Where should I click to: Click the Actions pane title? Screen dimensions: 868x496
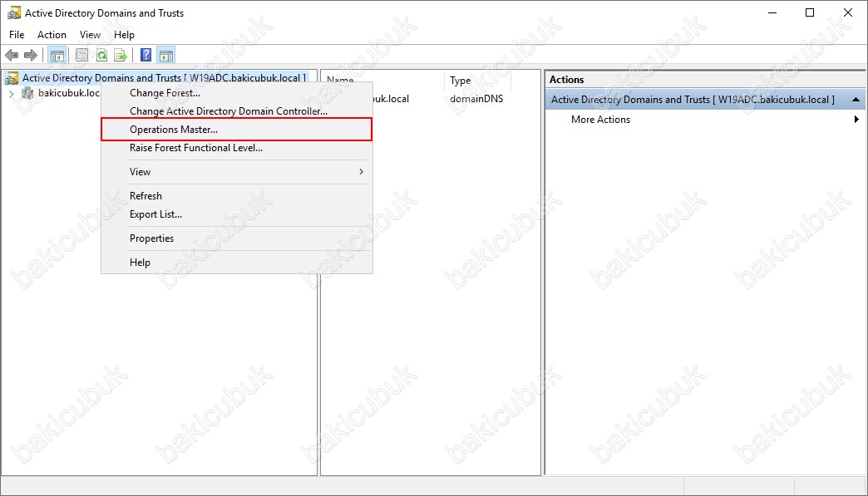click(566, 80)
